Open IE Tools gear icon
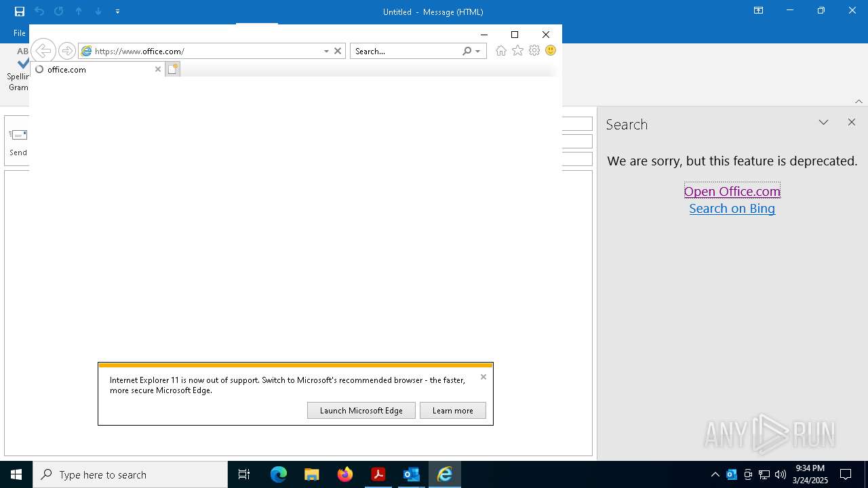 534,51
